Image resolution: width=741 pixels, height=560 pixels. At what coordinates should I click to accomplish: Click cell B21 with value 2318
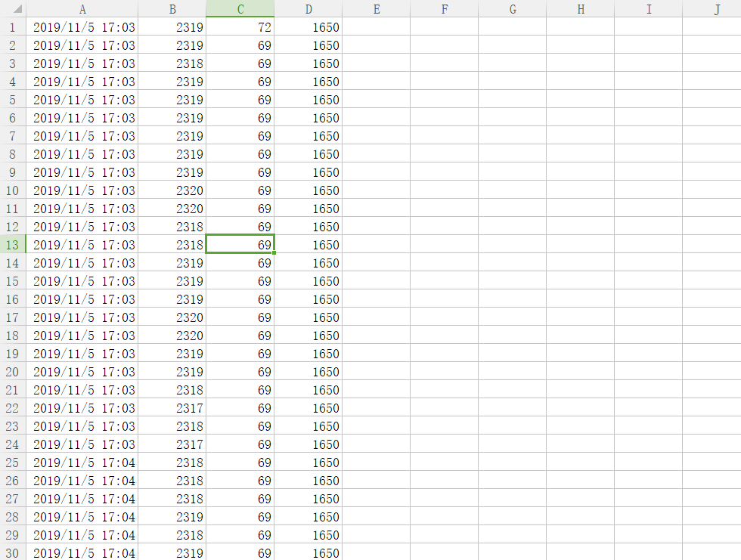(172, 389)
